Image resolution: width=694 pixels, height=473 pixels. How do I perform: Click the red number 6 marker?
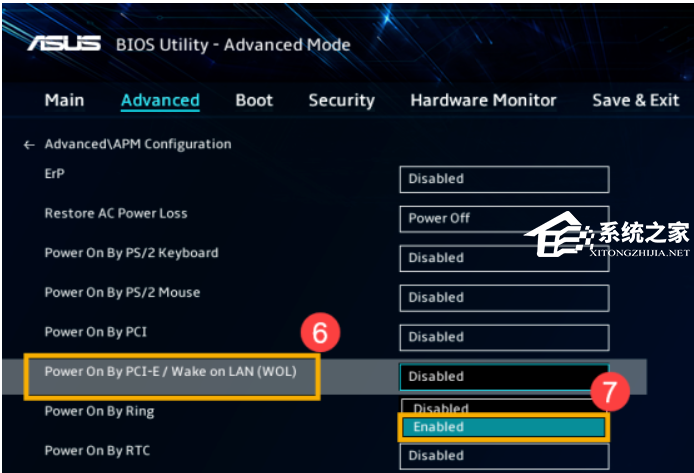point(320,333)
